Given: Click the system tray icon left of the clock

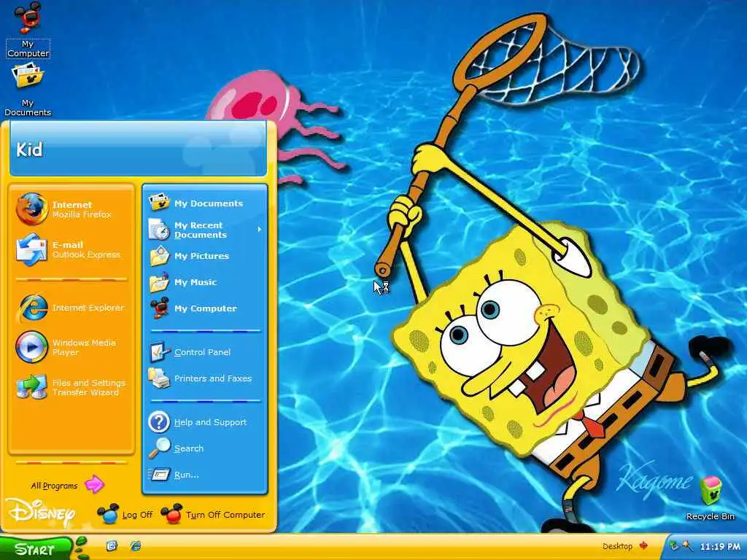Looking at the screenshot, I should (x=687, y=546).
